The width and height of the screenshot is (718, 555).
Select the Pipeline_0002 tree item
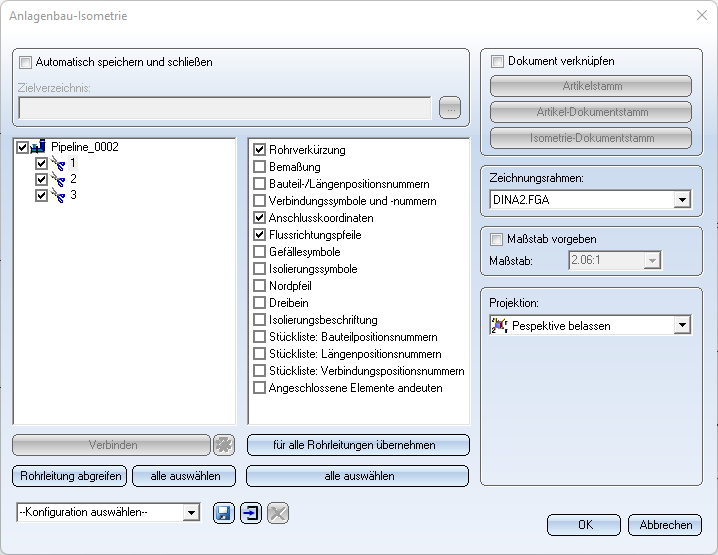point(85,147)
